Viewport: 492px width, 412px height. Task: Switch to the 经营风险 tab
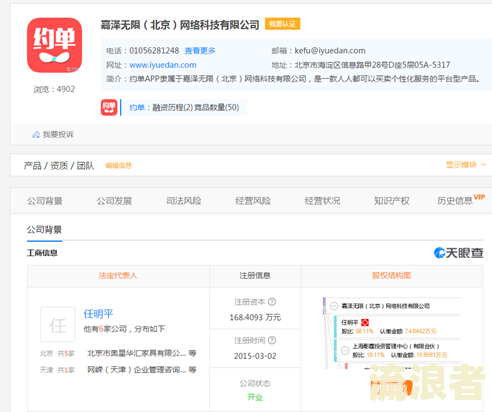pyautogui.click(x=253, y=201)
